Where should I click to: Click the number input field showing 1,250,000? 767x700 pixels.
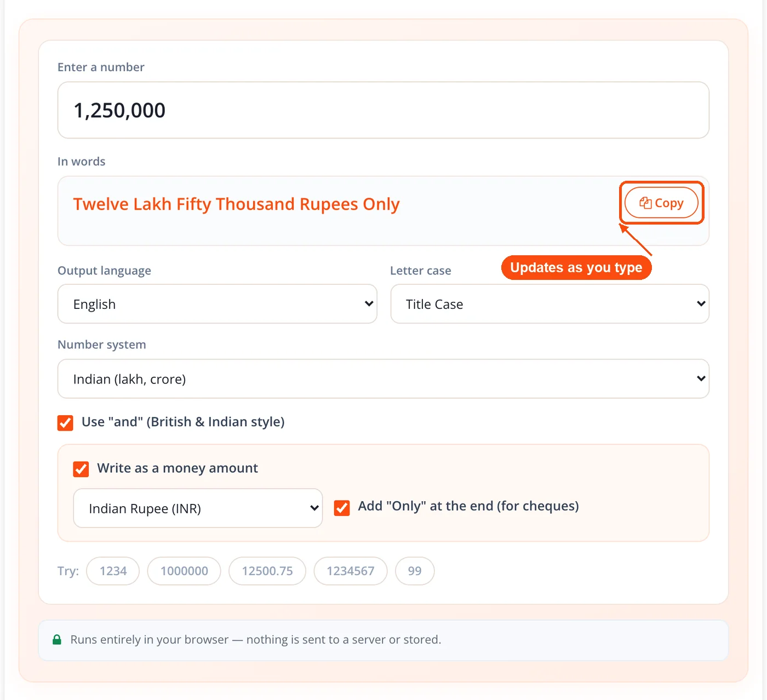click(383, 110)
